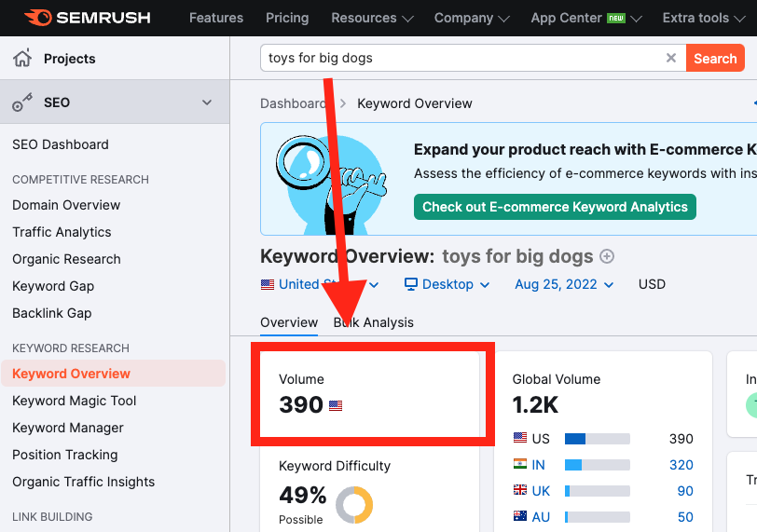The image size is (757, 532).
Task: Open Organic Traffic Insights
Action: tap(84, 482)
